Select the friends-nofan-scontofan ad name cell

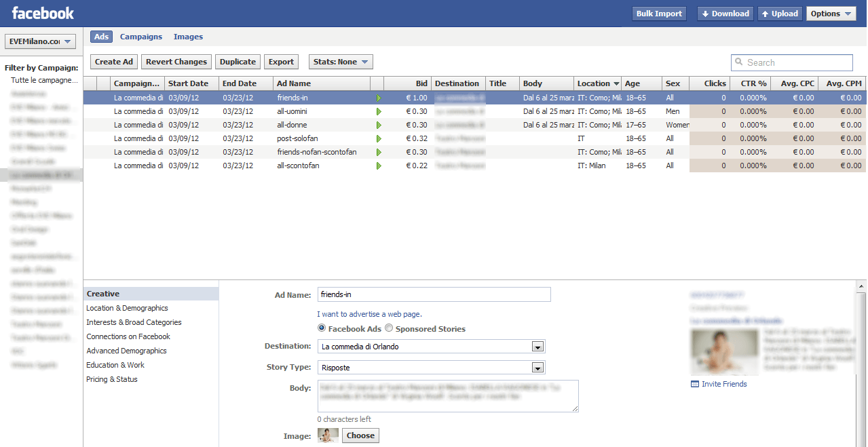pos(322,152)
